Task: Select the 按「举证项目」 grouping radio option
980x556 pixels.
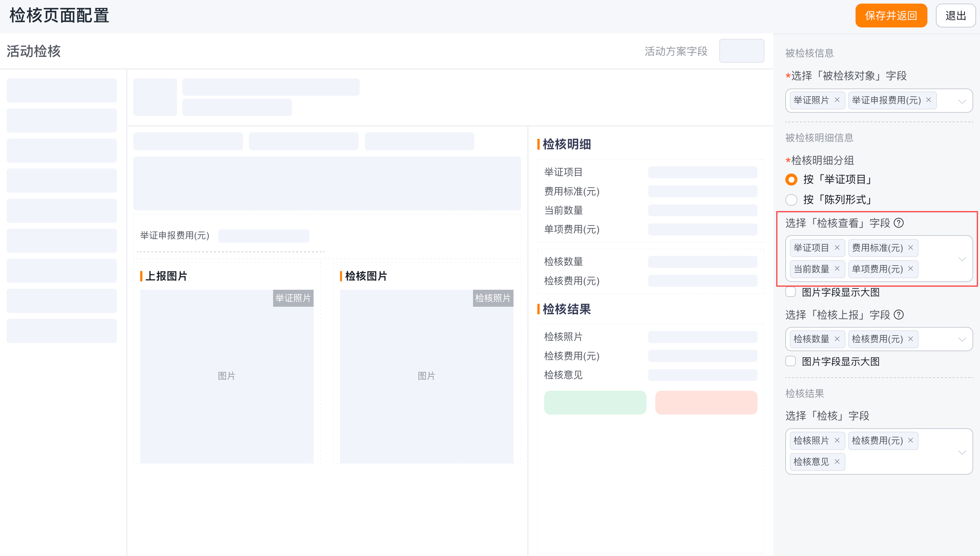Action: [x=792, y=179]
